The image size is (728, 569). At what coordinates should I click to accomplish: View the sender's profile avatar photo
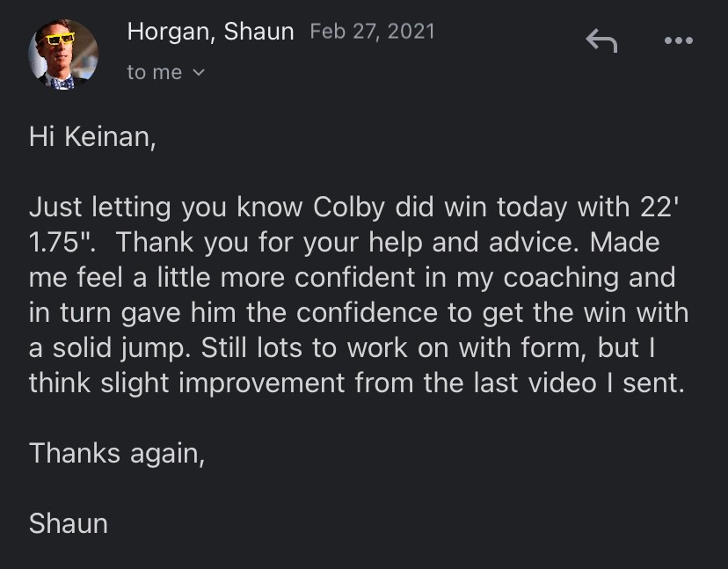(63, 55)
